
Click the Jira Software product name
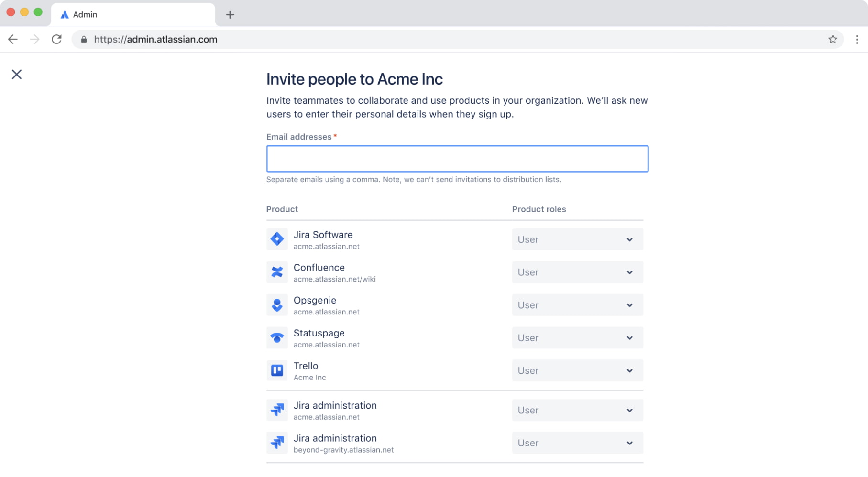(x=323, y=235)
